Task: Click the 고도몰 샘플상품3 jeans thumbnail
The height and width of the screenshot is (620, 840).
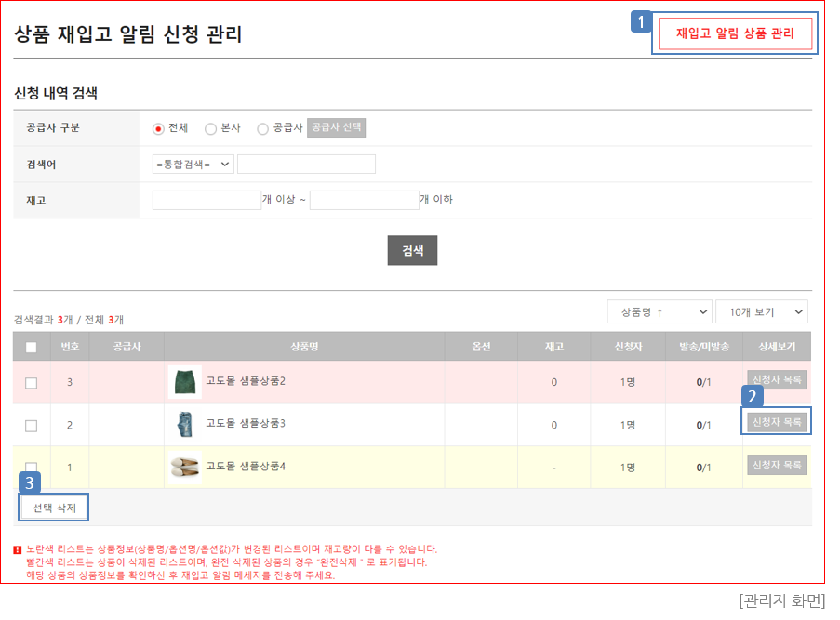Action: (183, 425)
